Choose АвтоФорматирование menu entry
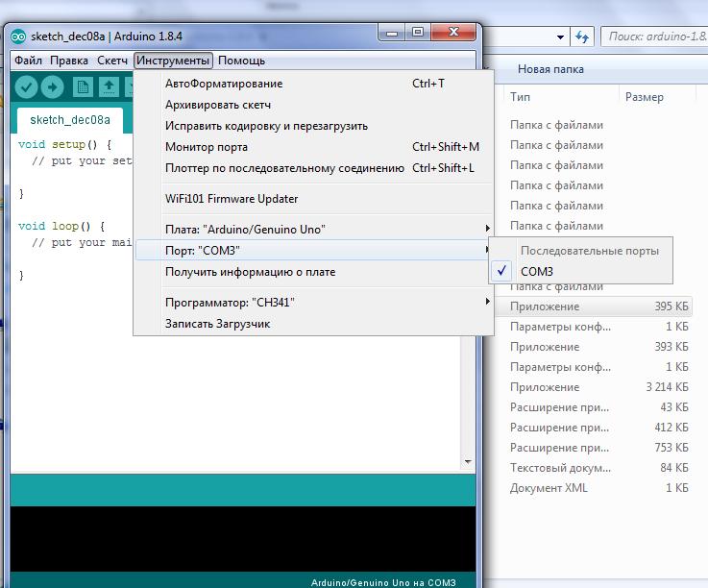Viewport: 708px width, 588px height. pyautogui.click(x=314, y=84)
